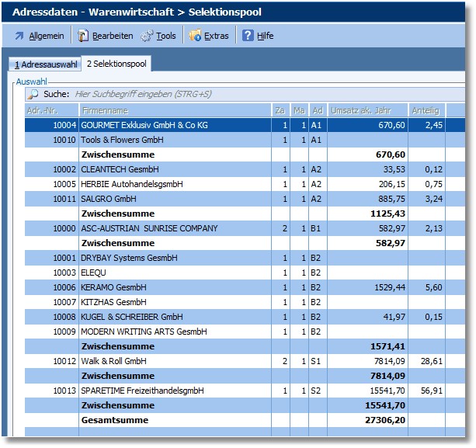476x448 pixels.
Task: Click the Allgemein arrow icon
Action: tap(19, 36)
